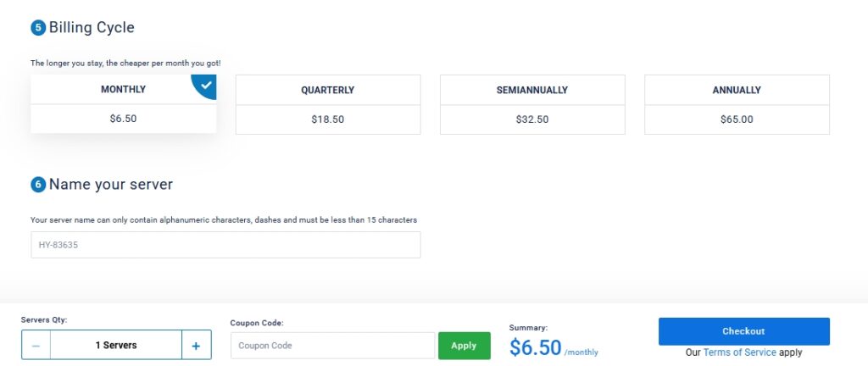Choose the Semiannually billing option
The height and width of the screenshot is (366, 868).
(x=532, y=90)
